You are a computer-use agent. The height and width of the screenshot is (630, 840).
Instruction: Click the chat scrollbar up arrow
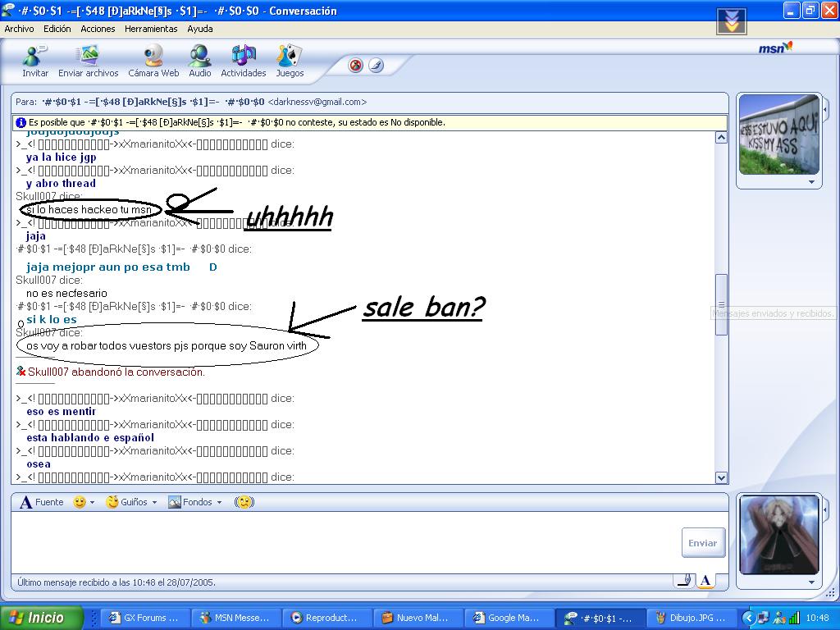tap(721, 138)
